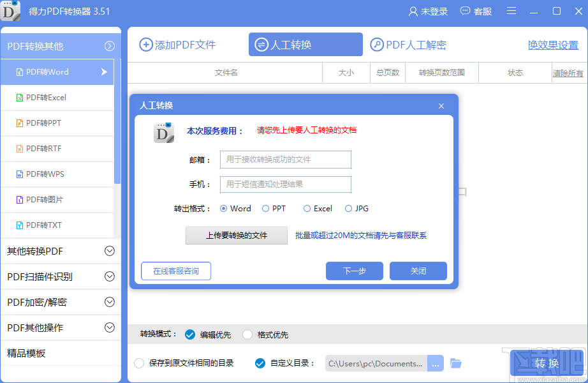Select PDF转Word in the sidebar
The width and height of the screenshot is (588, 383).
pos(57,72)
